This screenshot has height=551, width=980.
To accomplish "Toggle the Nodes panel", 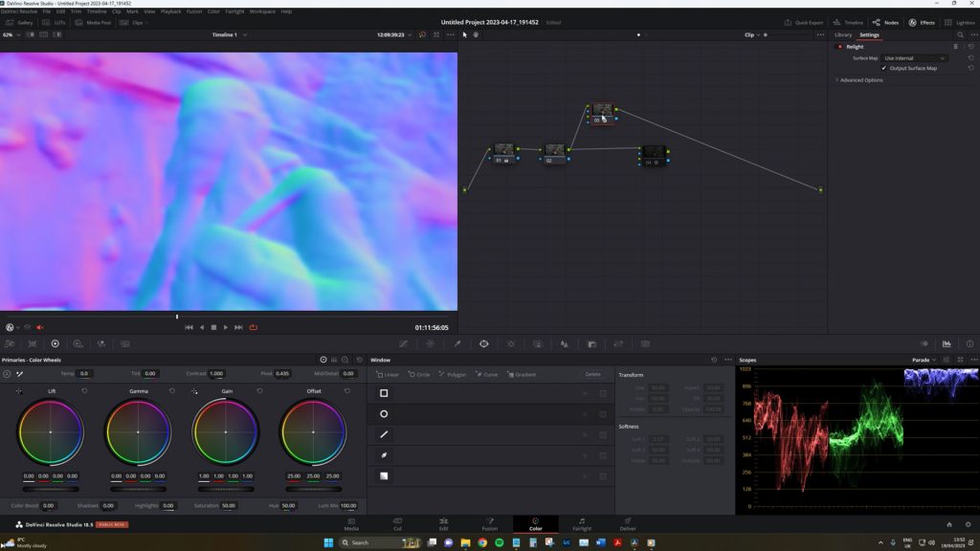I will [885, 23].
